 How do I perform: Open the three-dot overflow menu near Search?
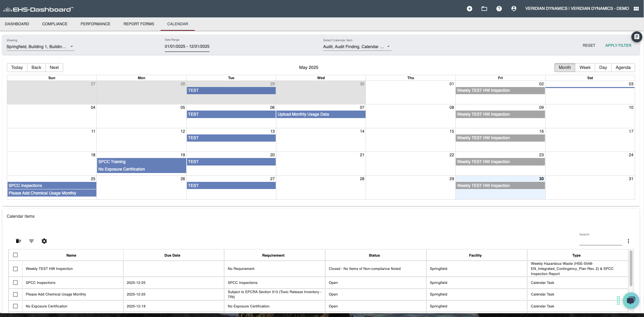pyautogui.click(x=628, y=241)
